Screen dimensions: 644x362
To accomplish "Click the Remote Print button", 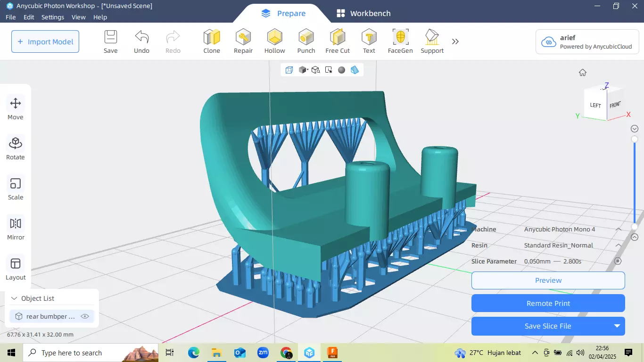I will (548, 303).
